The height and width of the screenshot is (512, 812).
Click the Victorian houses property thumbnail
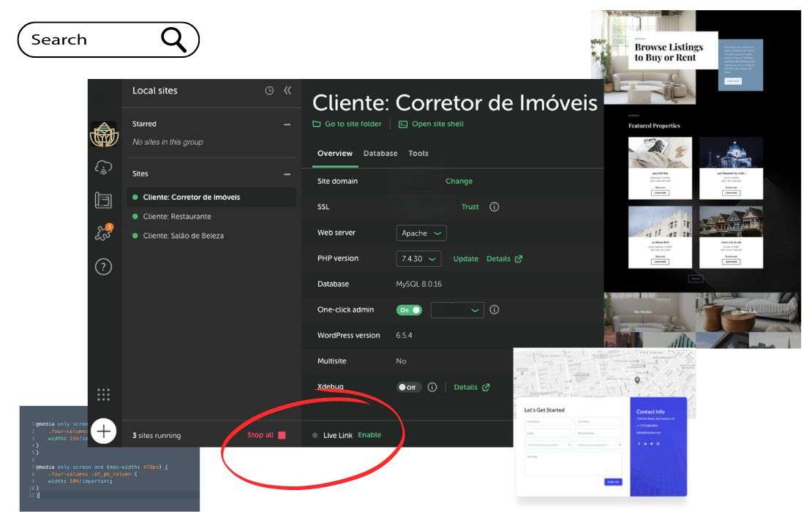click(731, 222)
